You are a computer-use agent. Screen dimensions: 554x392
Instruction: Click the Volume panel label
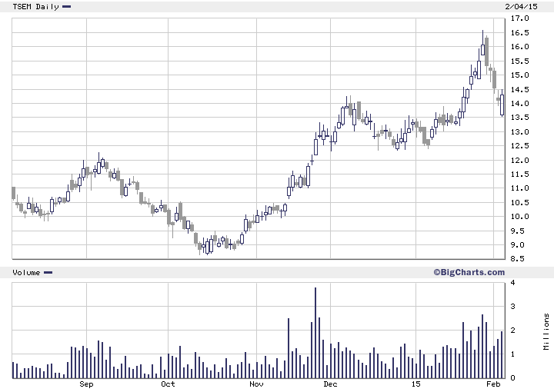26,272
